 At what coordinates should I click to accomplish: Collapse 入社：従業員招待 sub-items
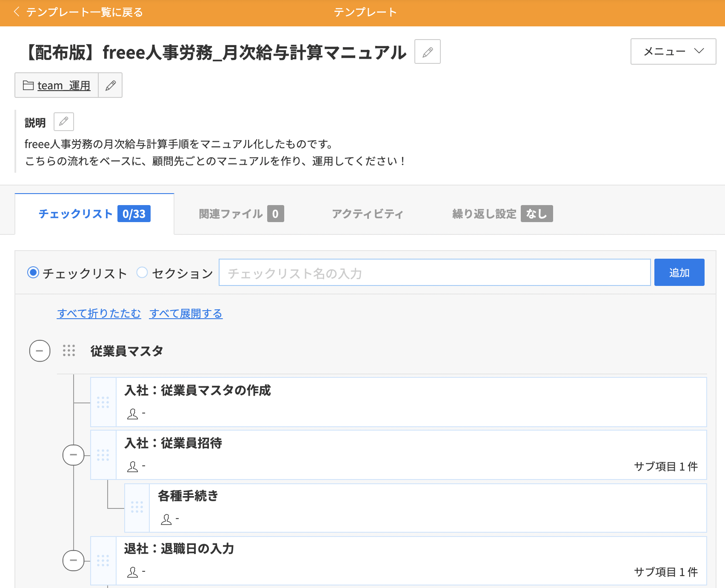[x=74, y=455]
